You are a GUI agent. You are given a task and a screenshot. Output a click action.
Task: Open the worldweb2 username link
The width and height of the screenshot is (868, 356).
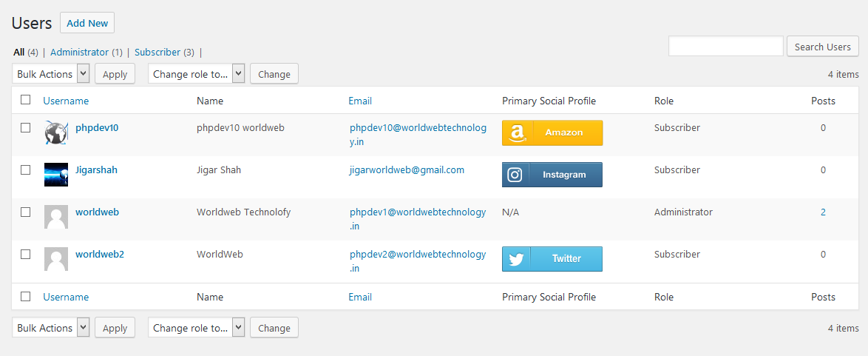click(100, 254)
